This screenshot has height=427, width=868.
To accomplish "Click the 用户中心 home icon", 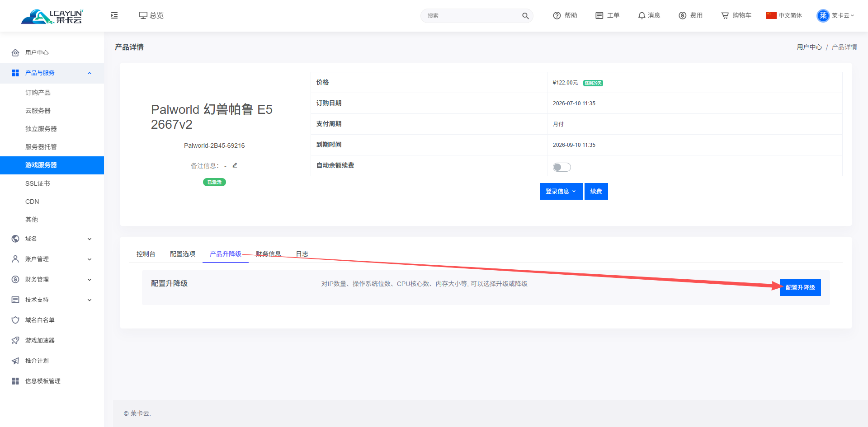I will (x=15, y=52).
